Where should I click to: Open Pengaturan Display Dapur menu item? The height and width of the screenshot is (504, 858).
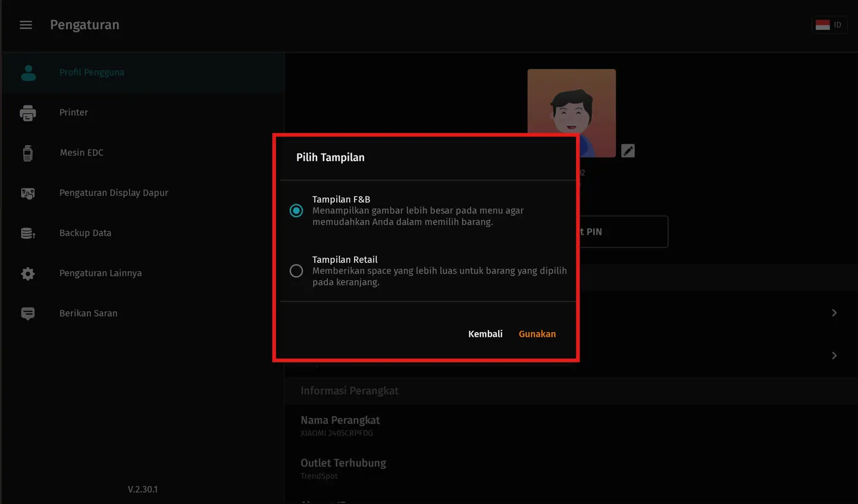click(114, 193)
